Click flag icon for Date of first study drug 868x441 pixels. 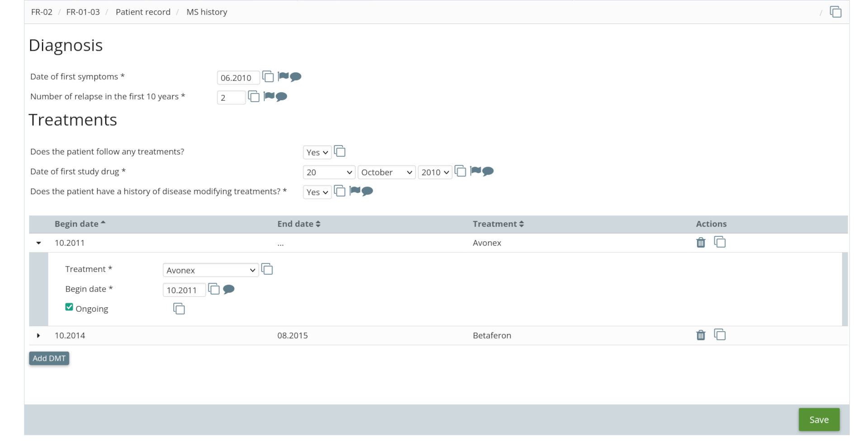click(x=475, y=171)
